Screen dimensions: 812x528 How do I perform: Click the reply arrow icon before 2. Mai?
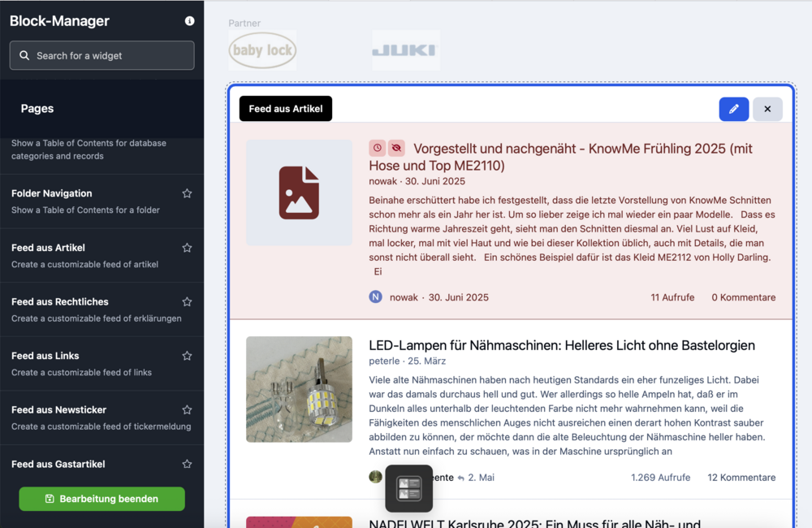click(x=461, y=478)
